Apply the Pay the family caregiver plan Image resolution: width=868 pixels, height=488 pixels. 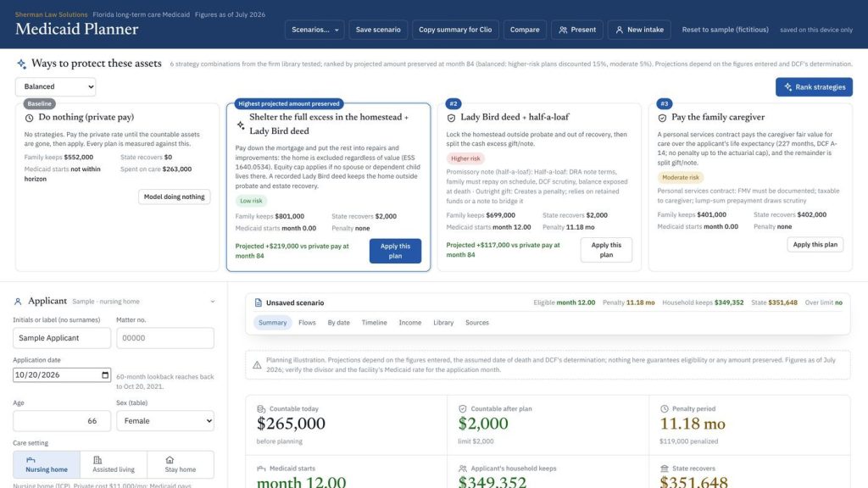[815, 245]
